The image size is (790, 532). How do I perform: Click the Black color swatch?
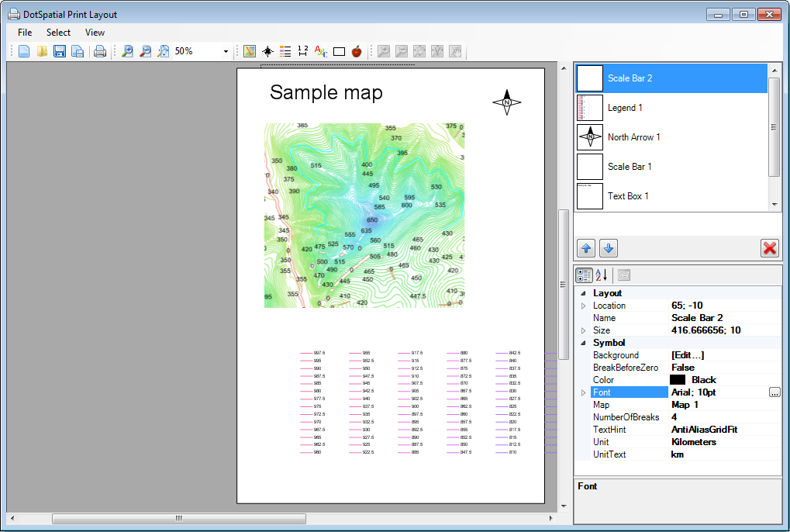(x=678, y=380)
